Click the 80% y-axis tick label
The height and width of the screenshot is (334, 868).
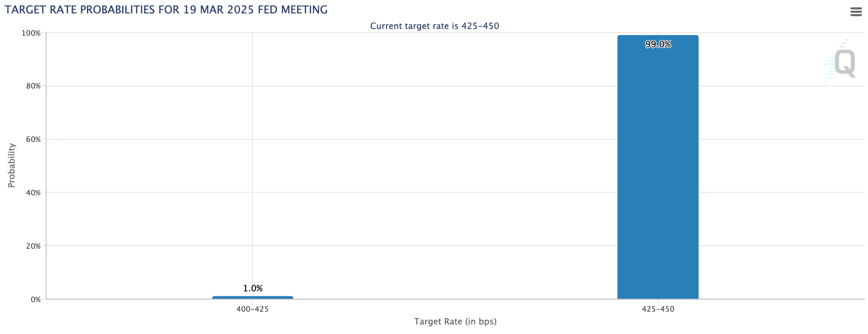click(34, 86)
